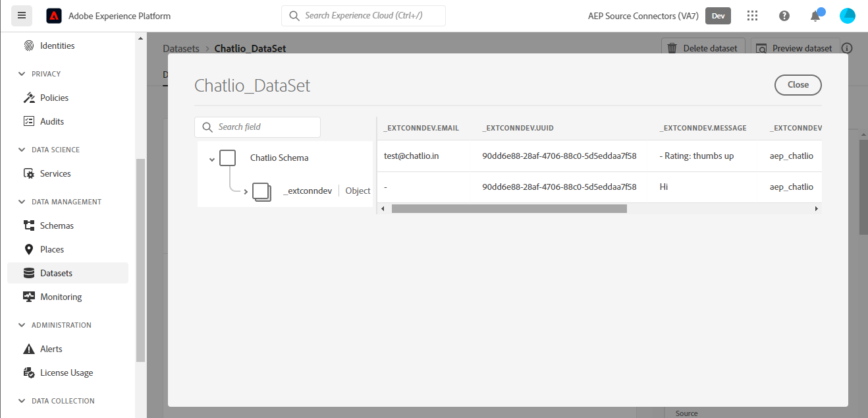The height and width of the screenshot is (418, 868).
Task: Open the notifications bell
Action: [x=815, y=16]
